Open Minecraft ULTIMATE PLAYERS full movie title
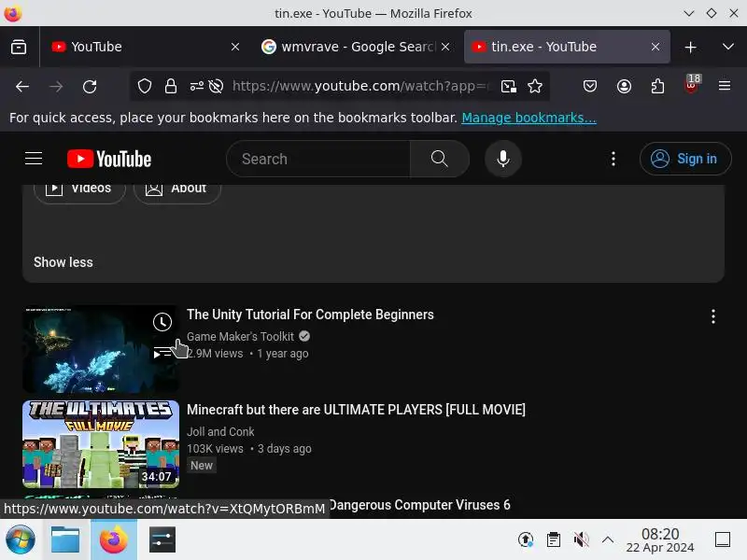Image resolution: width=747 pixels, height=560 pixels. coord(356,410)
